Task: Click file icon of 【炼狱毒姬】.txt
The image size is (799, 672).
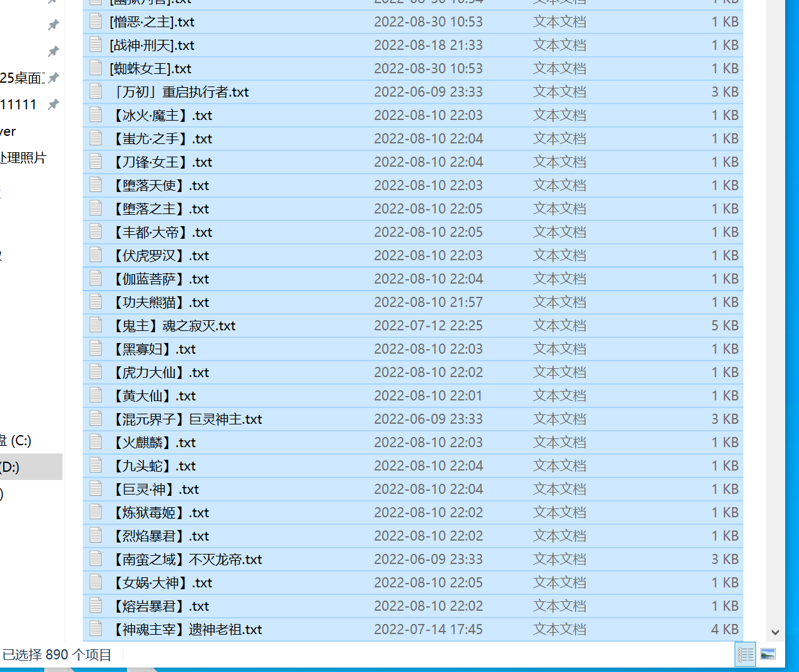Action: (x=96, y=512)
